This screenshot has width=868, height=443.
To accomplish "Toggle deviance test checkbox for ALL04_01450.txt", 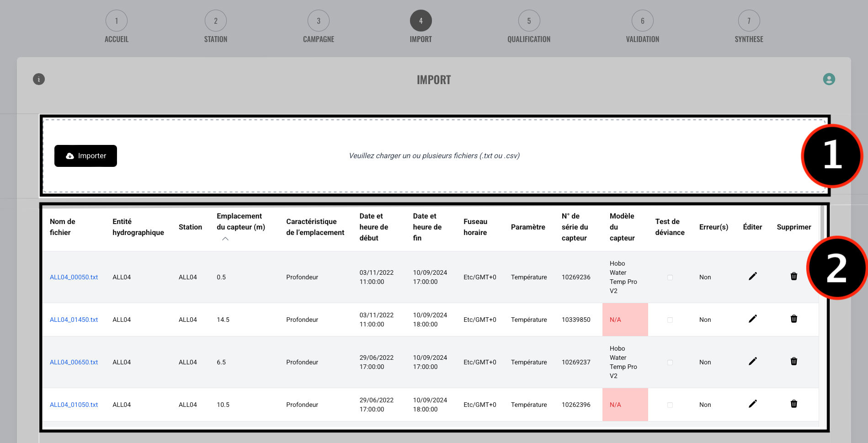I will coord(670,320).
